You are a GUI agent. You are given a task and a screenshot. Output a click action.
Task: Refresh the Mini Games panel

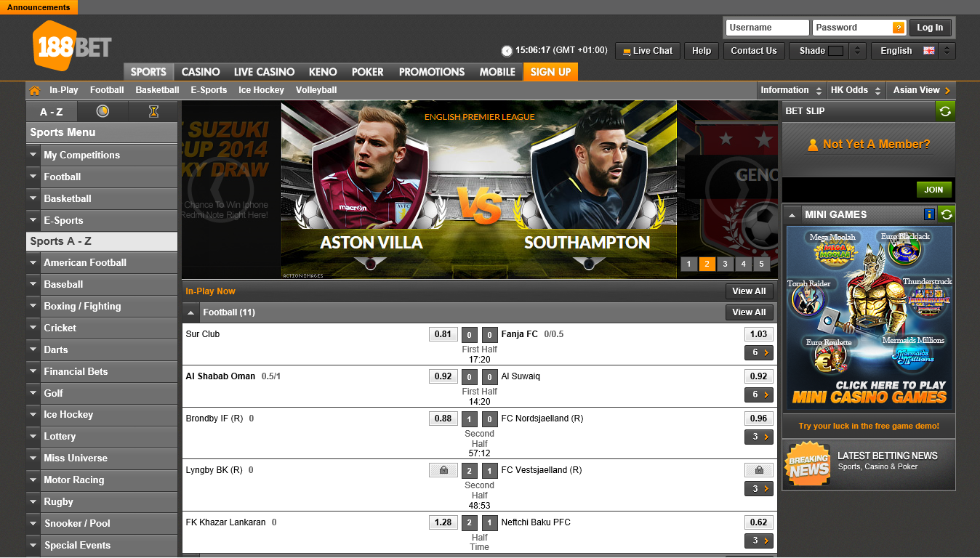(946, 214)
